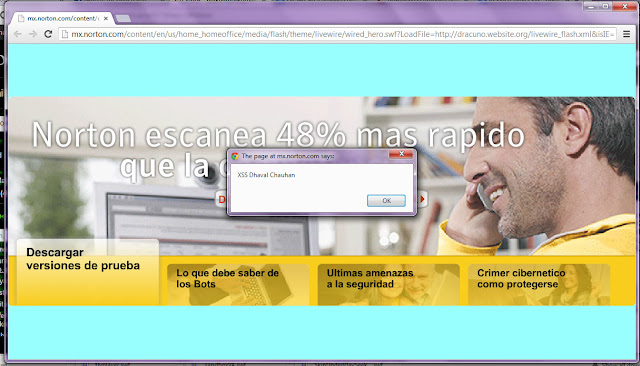Select the mx.norton.com browser tab
Image resolution: width=640 pixels, height=366 pixels.
click(x=61, y=18)
